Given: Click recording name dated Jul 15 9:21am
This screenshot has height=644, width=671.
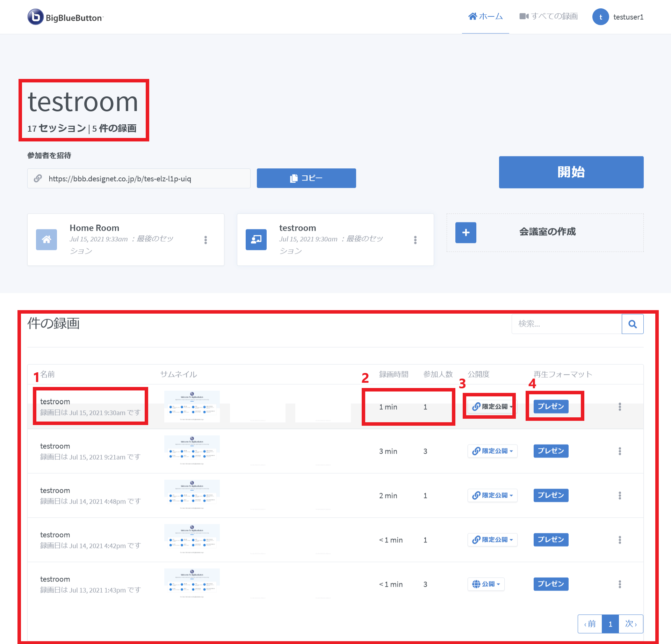Looking at the screenshot, I should pos(55,446).
